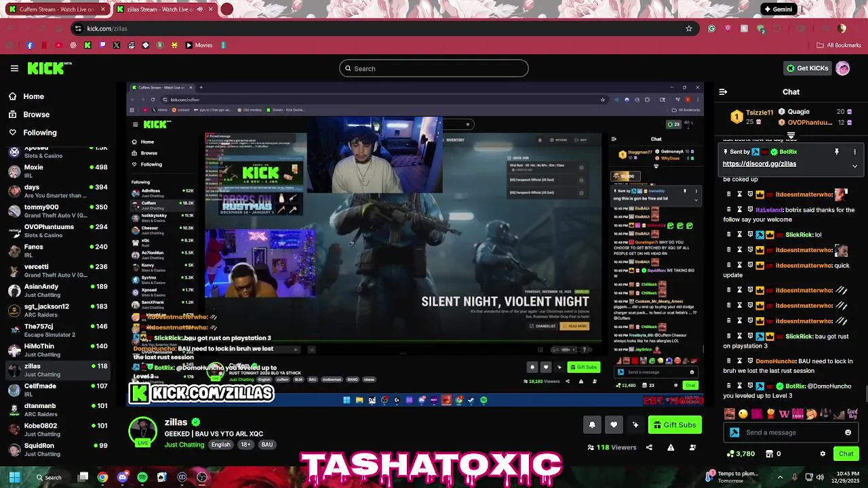Click the Gift Subs button
Image resolution: width=868 pixels, height=488 pixels.
tap(675, 425)
